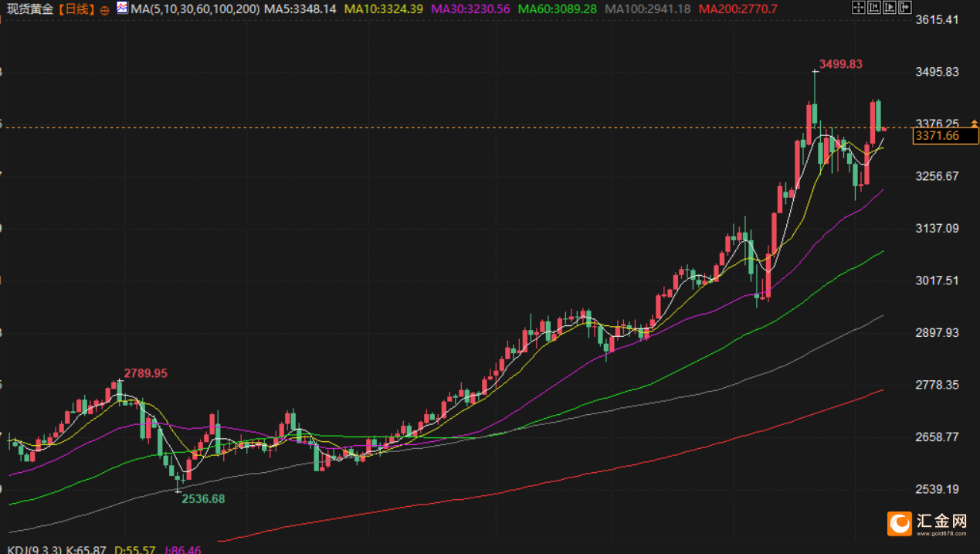Click the KDJ D:55.57 value

point(135,549)
